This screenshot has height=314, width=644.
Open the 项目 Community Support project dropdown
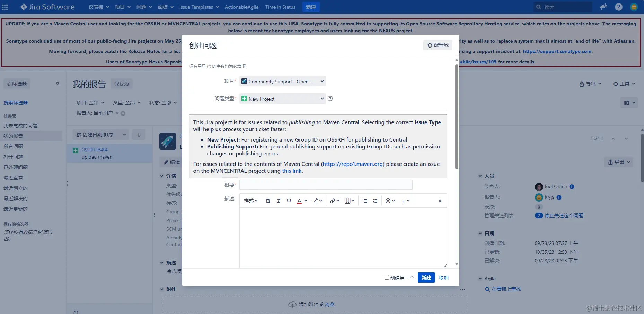282,82
